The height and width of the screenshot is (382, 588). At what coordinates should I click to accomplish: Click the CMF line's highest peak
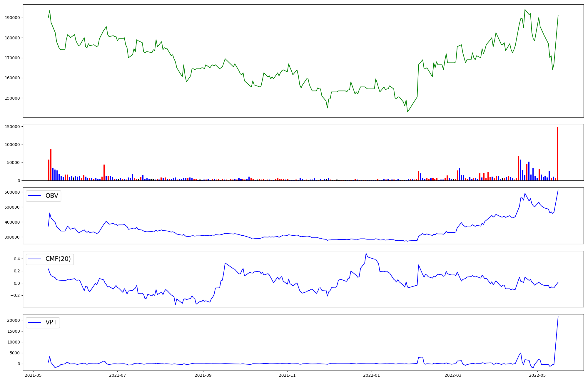click(x=366, y=253)
